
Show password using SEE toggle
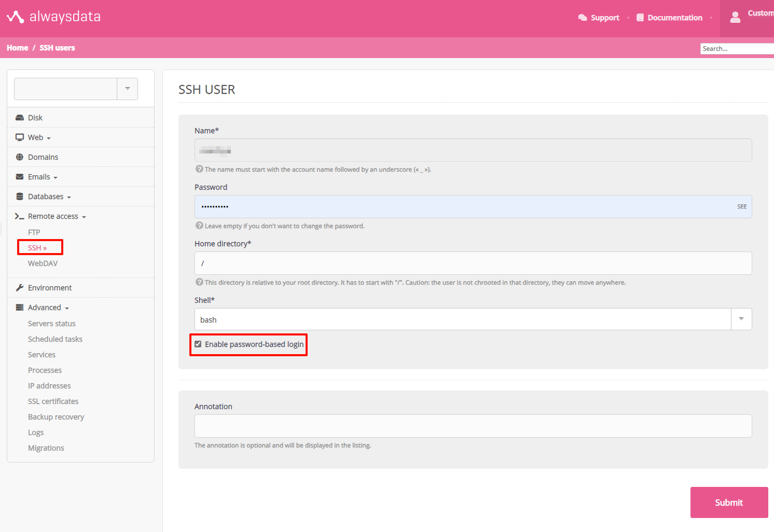point(742,206)
